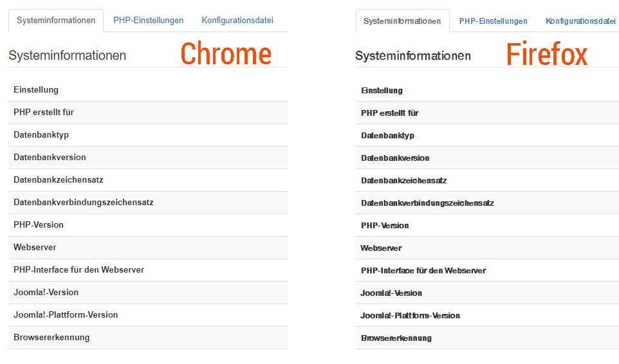The image size is (619, 364).
Task: Click PHP erstellt für row in Firefox panel
Action: point(390,113)
